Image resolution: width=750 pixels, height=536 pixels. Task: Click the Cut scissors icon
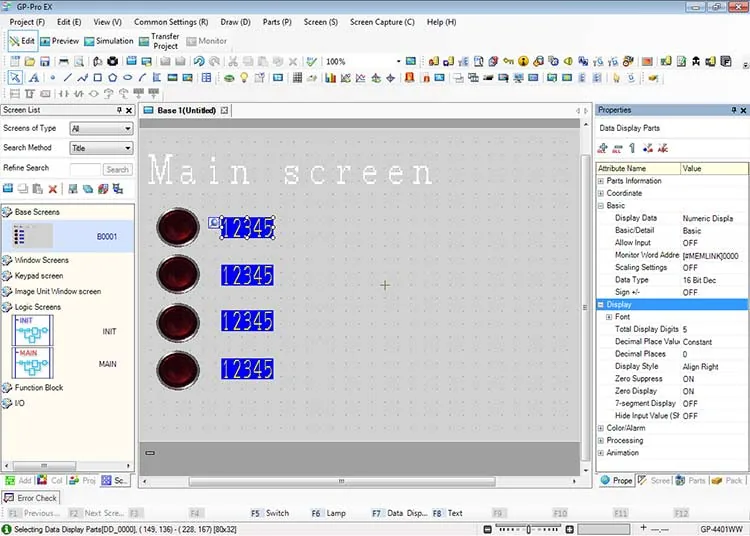233,61
